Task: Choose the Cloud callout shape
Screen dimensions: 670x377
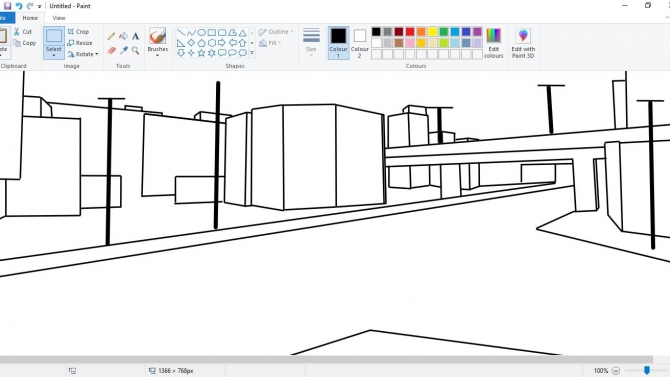Action: click(x=242, y=53)
